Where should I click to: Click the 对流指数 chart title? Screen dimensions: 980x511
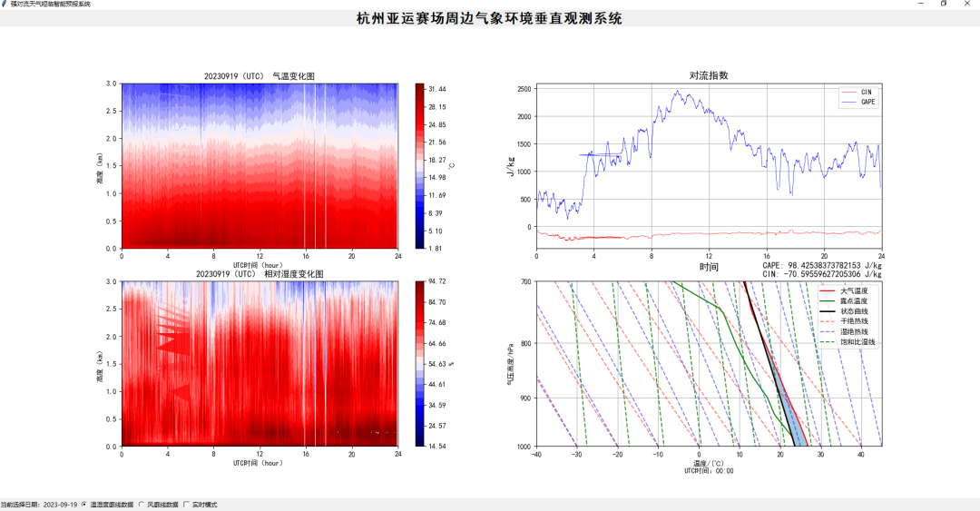point(709,75)
